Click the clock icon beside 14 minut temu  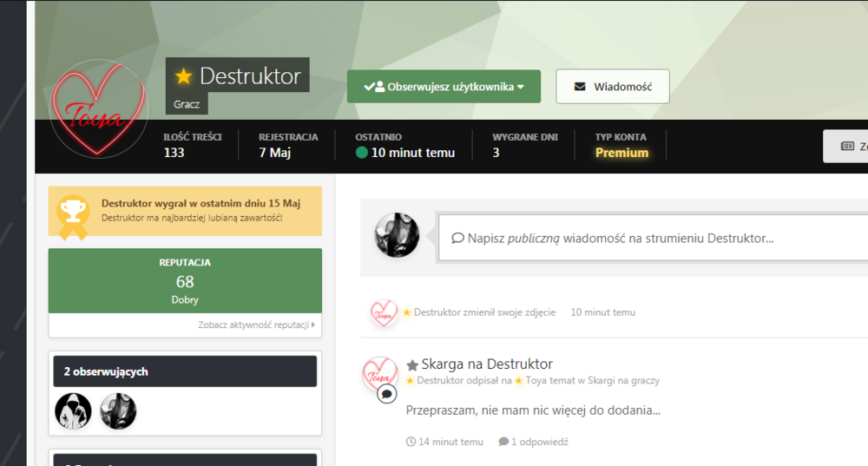click(x=411, y=442)
